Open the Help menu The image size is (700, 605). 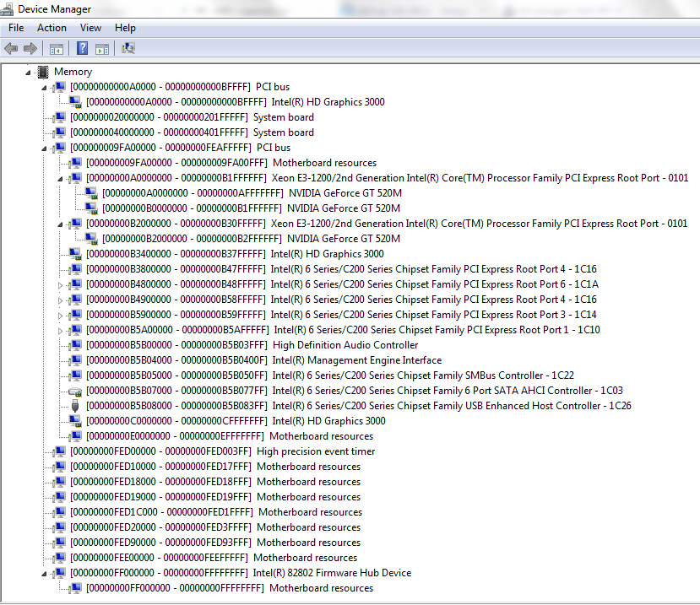click(x=125, y=28)
